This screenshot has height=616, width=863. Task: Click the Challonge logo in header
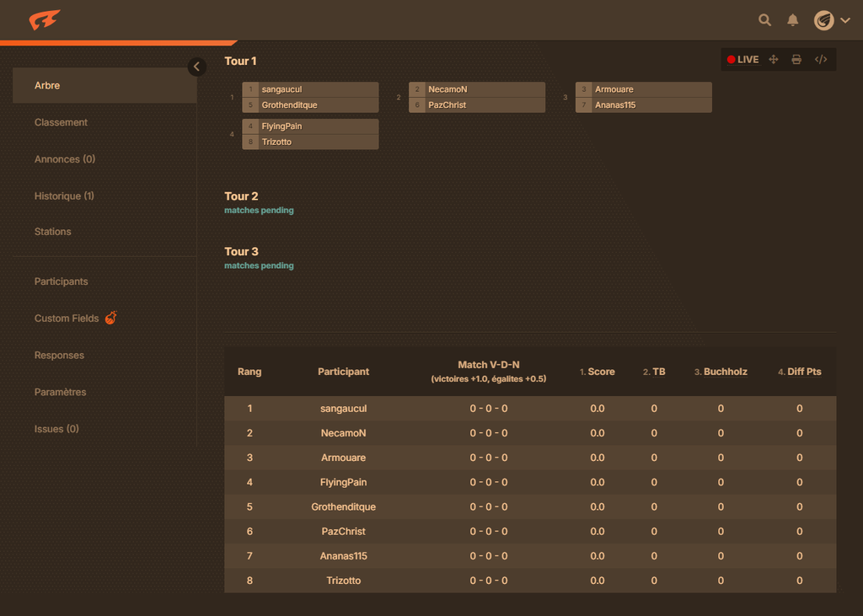point(44,20)
